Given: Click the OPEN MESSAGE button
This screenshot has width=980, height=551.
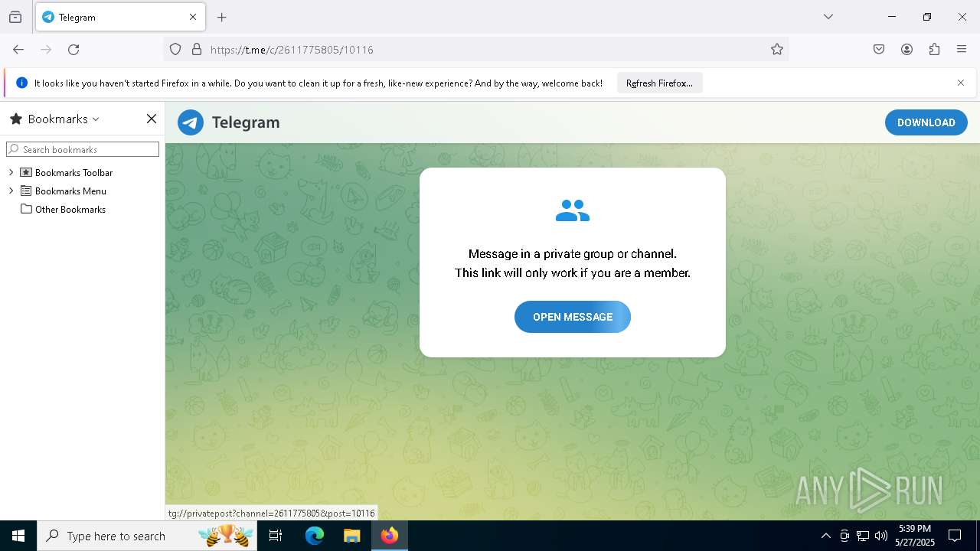Looking at the screenshot, I should click(573, 317).
